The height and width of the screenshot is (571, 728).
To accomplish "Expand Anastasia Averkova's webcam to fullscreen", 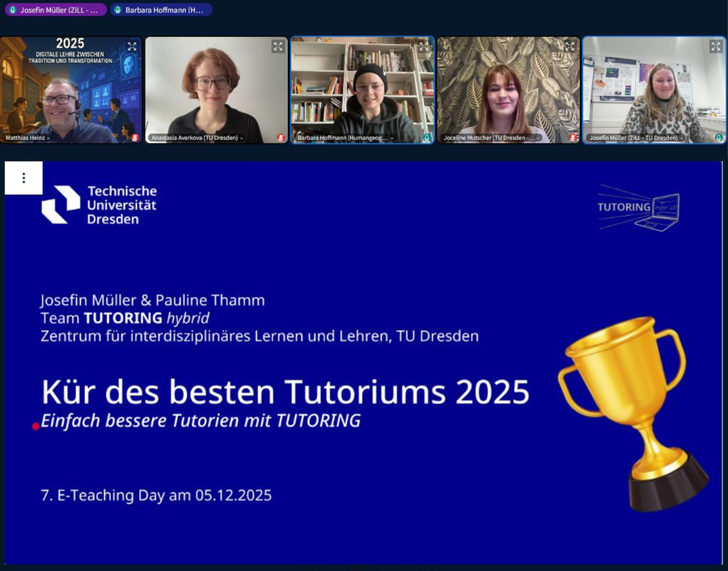I will (278, 47).
